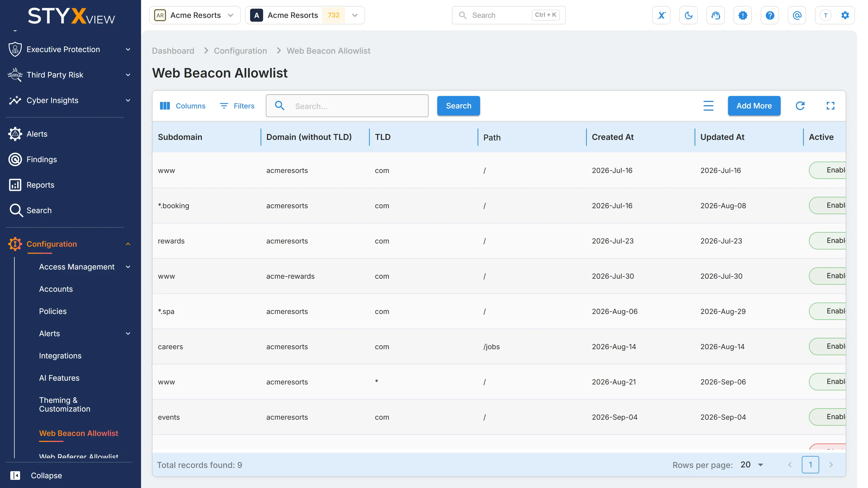
Task: Click the user avatar T icon
Action: click(x=825, y=15)
